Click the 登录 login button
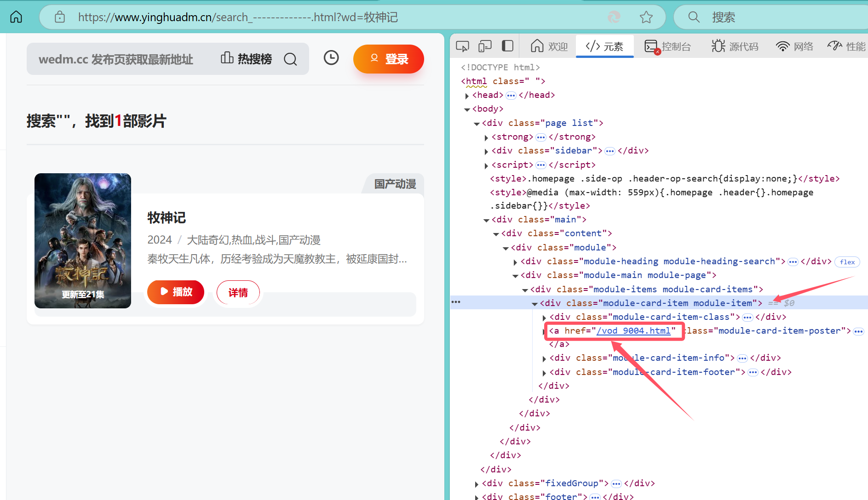 [388, 59]
